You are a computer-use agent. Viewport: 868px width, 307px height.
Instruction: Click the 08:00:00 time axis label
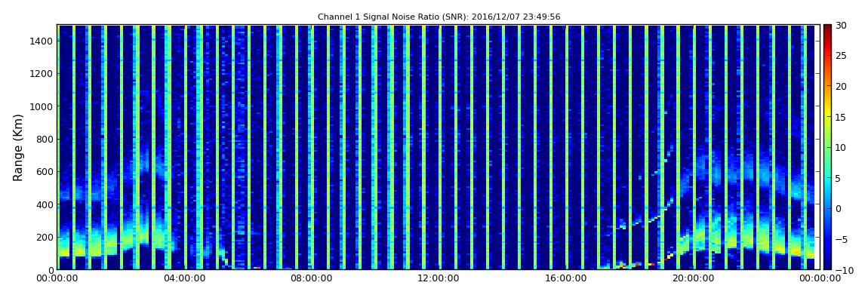tap(312, 278)
